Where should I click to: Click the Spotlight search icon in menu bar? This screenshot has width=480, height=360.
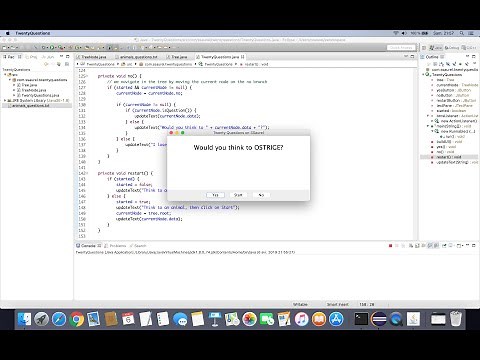462,33
